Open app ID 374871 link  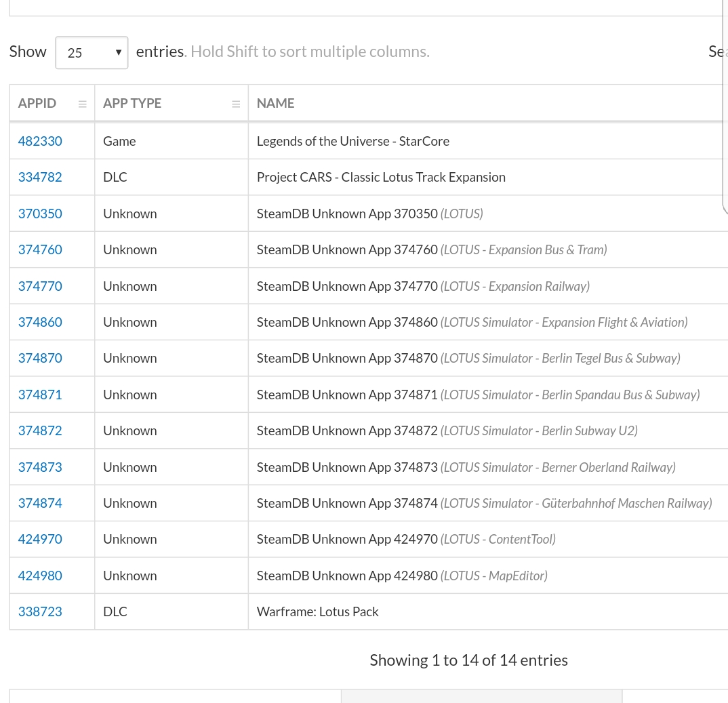(40, 395)
